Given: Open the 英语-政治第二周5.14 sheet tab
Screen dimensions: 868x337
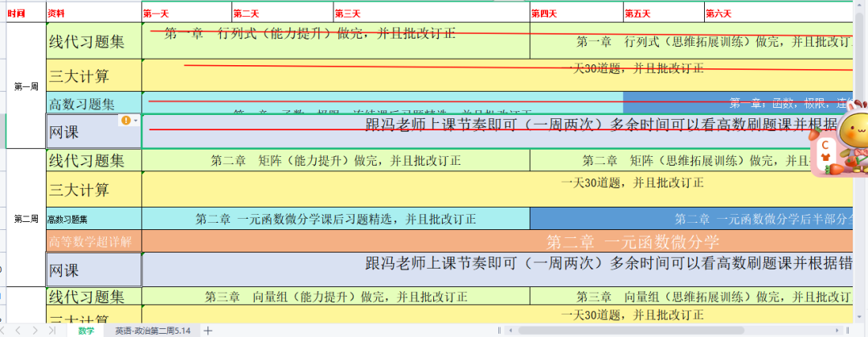Looking at the screenshot, I should click(x=152, y=331).
